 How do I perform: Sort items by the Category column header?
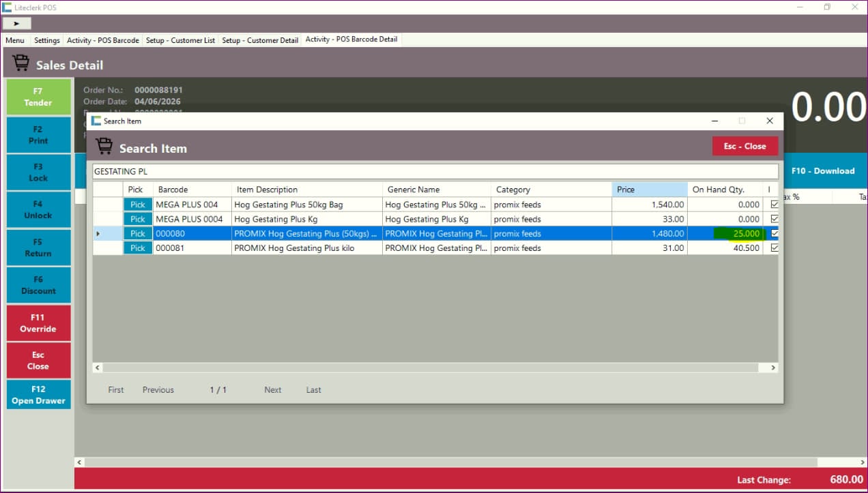(x=551, y=190)
